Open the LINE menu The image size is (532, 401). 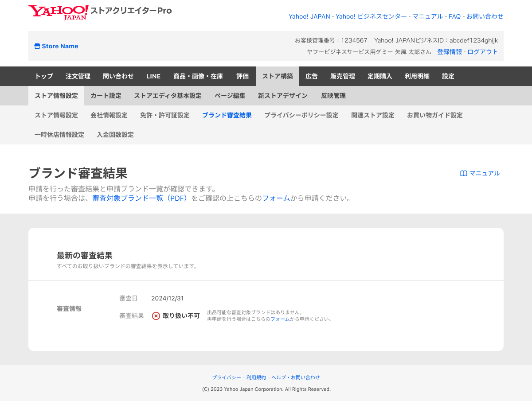[153, 76]
